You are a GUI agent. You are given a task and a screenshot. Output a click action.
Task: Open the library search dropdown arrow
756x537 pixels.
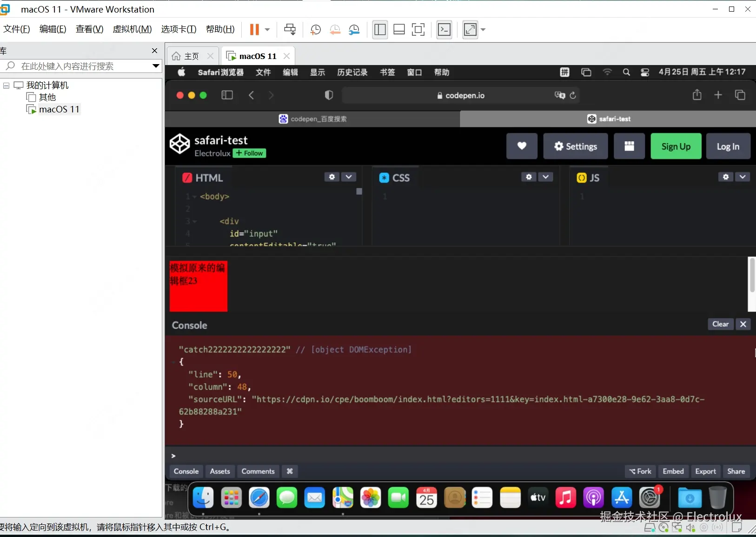click(156, 66)
